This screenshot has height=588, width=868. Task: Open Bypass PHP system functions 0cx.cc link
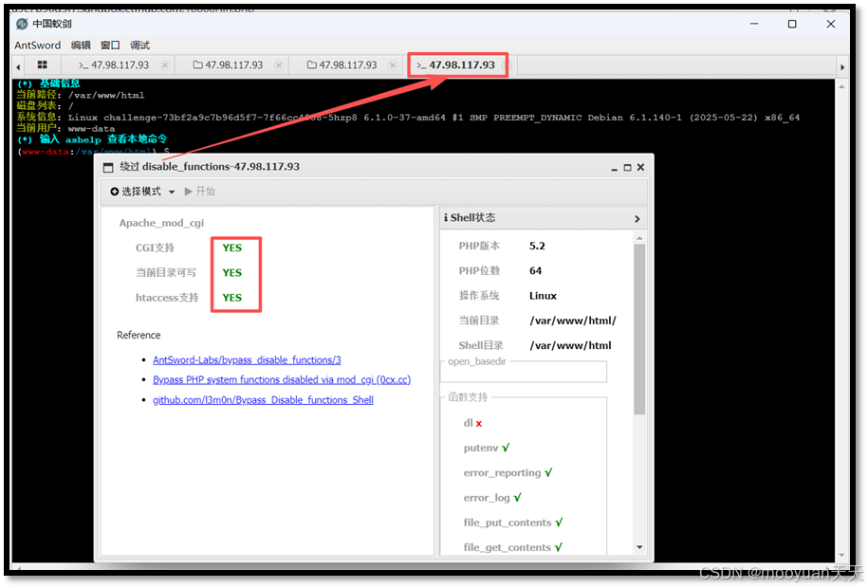coord(282,379)
